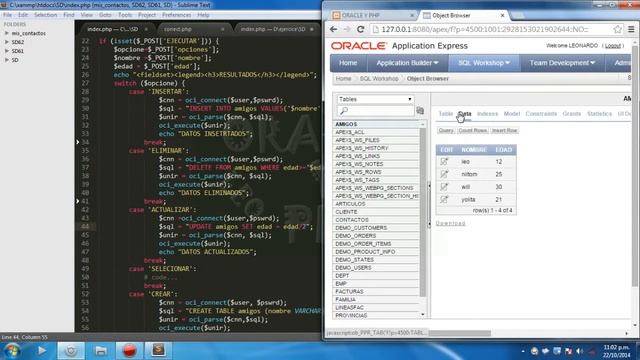Open the Indexes tab
Viewport: 640px width, 360px height.
point(487,113)
